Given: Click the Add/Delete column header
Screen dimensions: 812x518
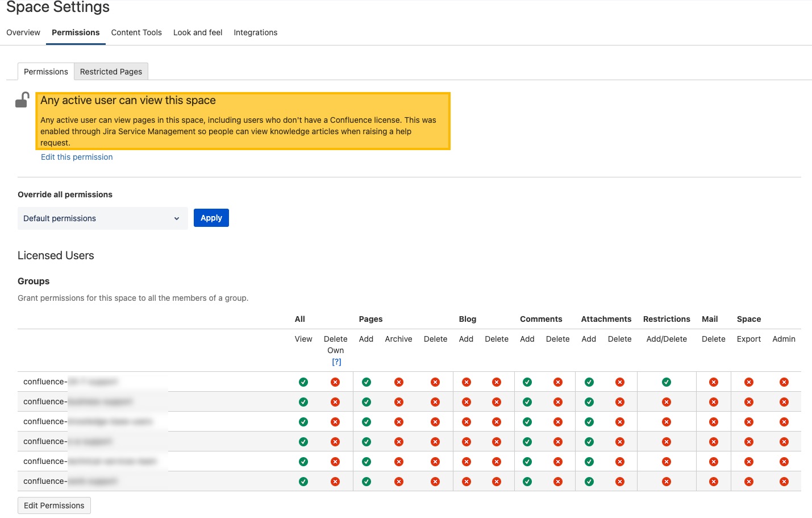Looking at the screenshot, I should click(x=667, y=339).
